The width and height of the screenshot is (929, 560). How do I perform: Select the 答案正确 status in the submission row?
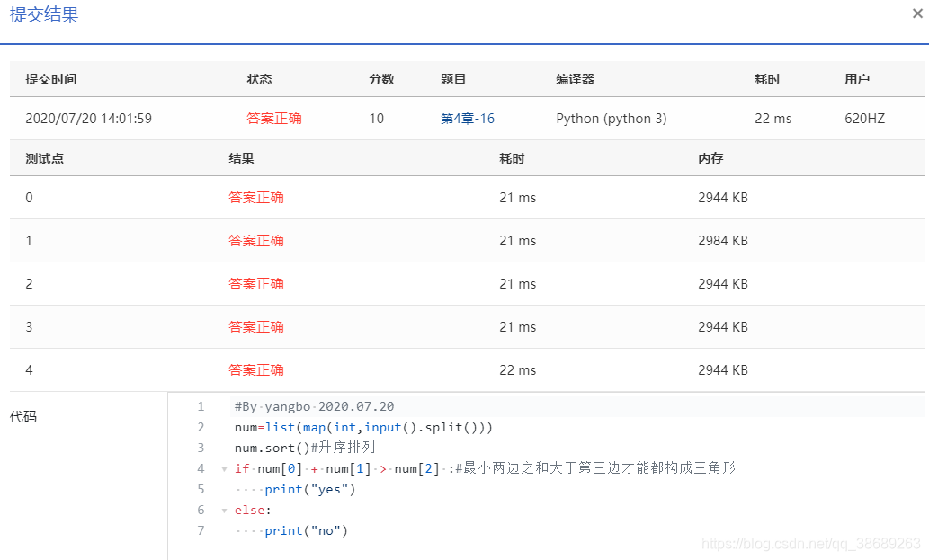(x=274, y=118)
